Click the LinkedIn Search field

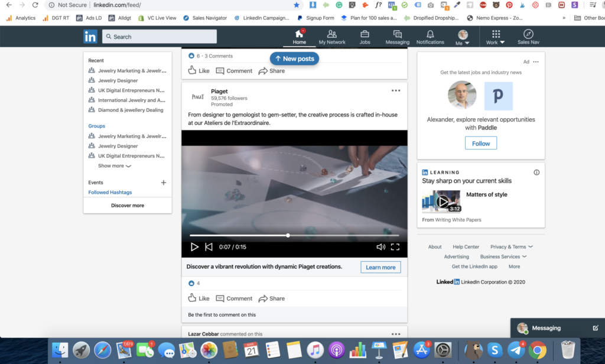[x=160, y=37]
